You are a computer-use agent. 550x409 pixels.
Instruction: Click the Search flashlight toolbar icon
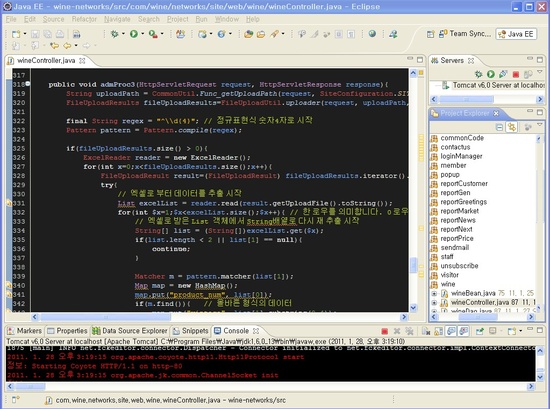[275, 34]
